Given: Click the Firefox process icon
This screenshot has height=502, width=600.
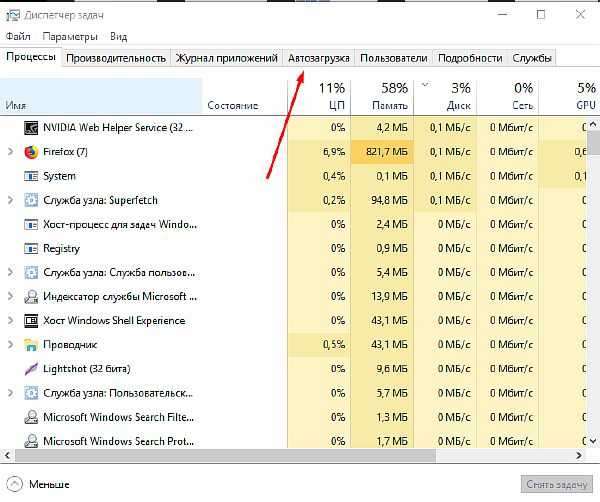Looking at the screenshot, I should coord(31,152).
